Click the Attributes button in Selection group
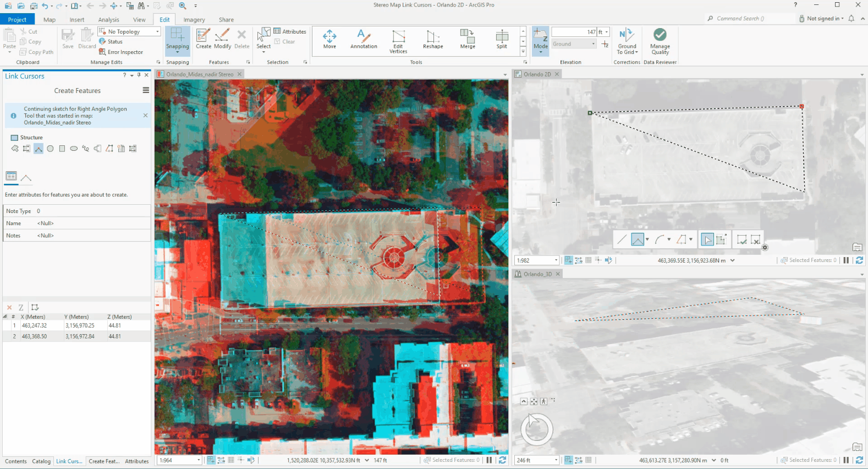Screen dimensions: 868x469 tap(290, 32)
